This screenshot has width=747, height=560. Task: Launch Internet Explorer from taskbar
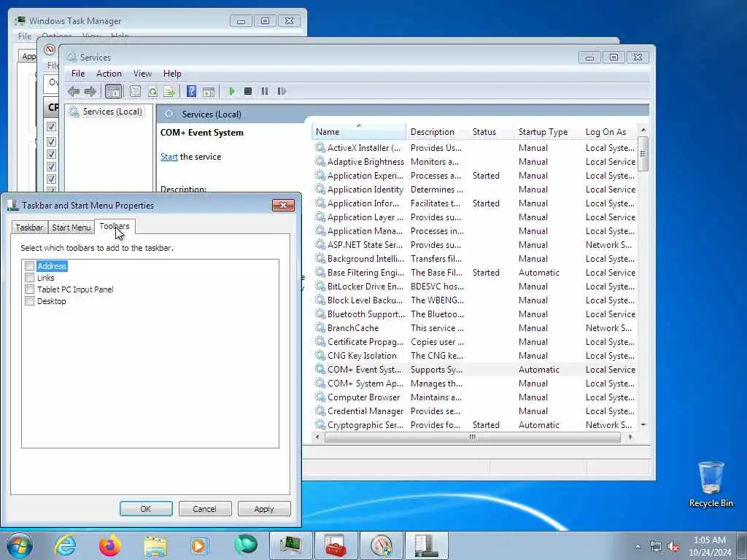click(65, 545)
